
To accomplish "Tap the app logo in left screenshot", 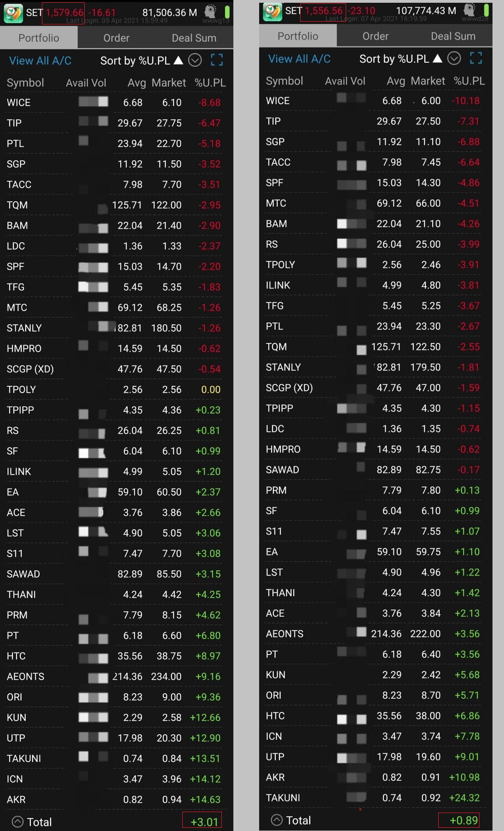I will click(13, 13).
